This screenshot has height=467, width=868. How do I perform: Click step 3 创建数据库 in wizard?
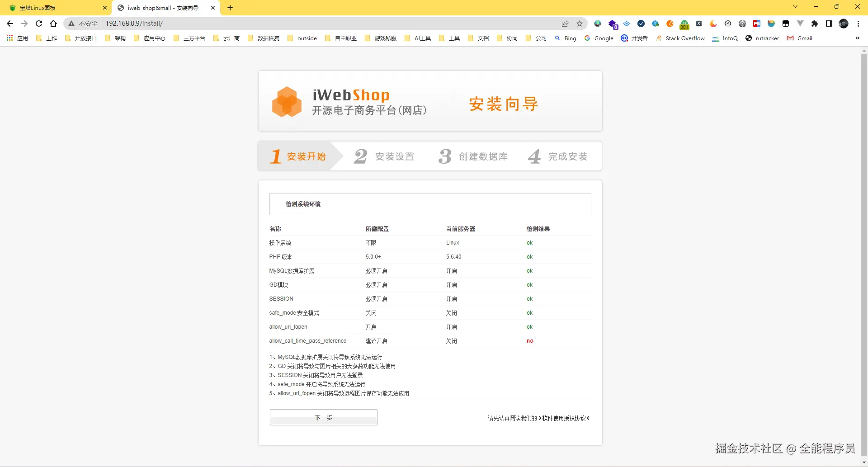[x=473, y=156]
